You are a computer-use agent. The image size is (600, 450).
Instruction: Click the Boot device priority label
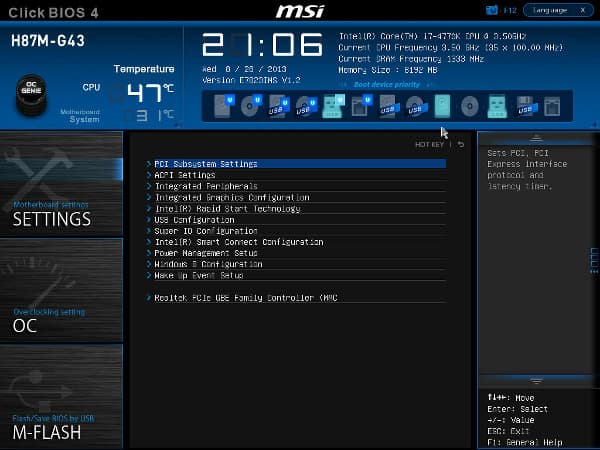[x=387, y=85]
